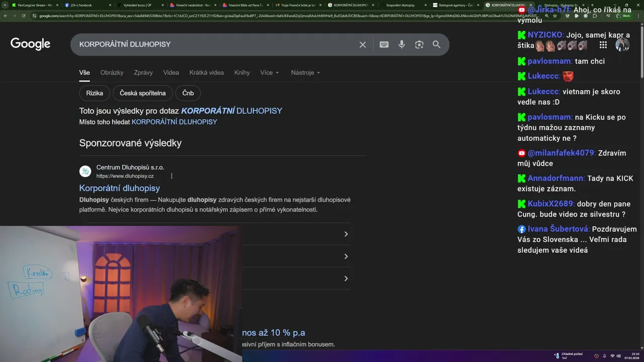Switch to the Knihy tab

pyautogui.click(x=242, y=72)
